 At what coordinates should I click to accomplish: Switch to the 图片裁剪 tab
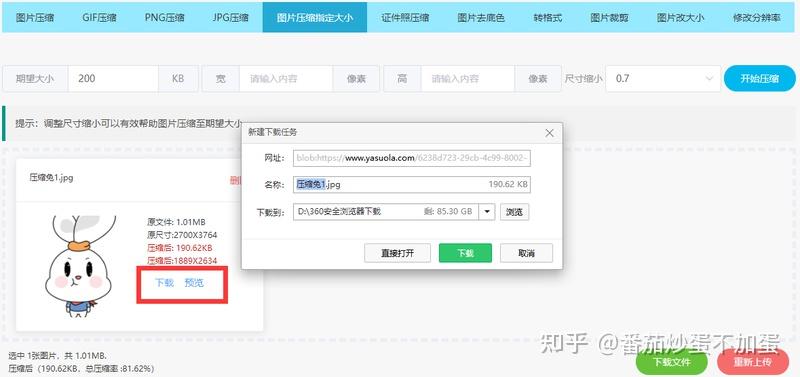click(x=609, y=17)
